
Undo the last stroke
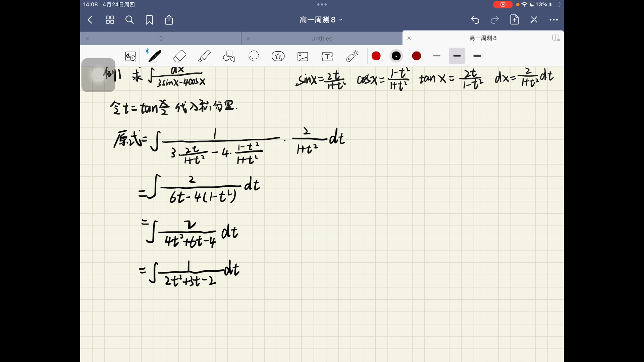(475, 20)
